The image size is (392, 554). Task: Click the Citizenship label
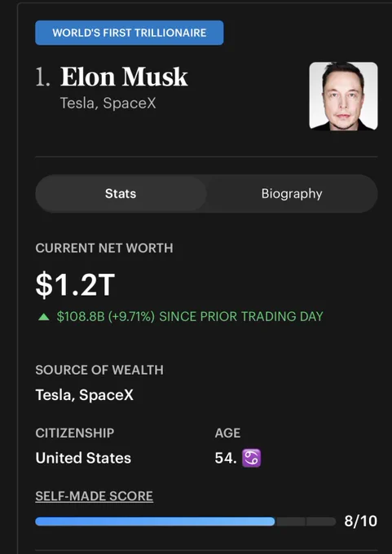pos(75,433)
